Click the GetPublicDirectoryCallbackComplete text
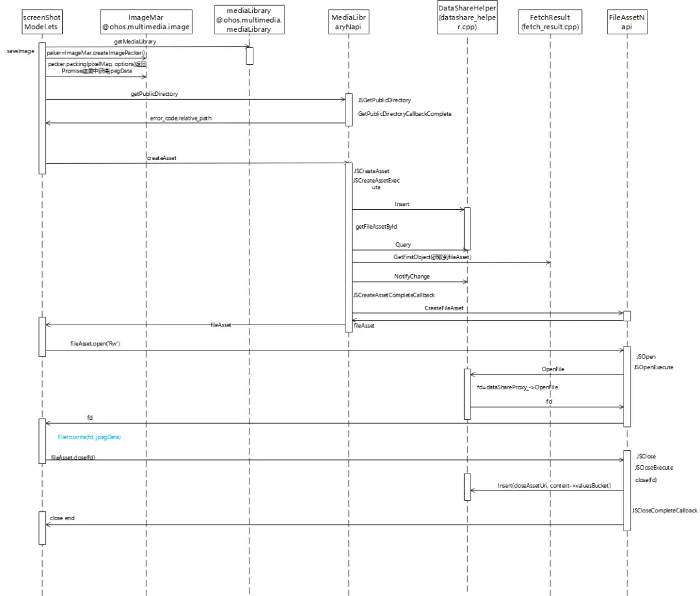 click(404, 114)
